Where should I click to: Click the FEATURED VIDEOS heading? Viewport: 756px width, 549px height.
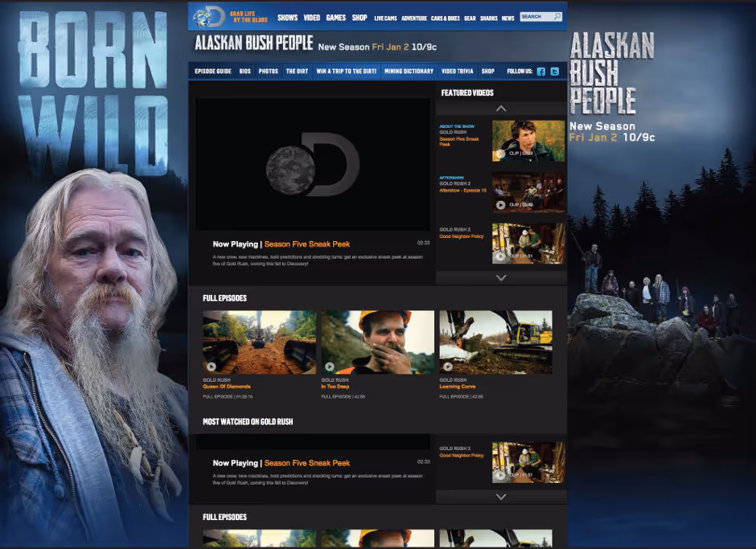[467, 93]
